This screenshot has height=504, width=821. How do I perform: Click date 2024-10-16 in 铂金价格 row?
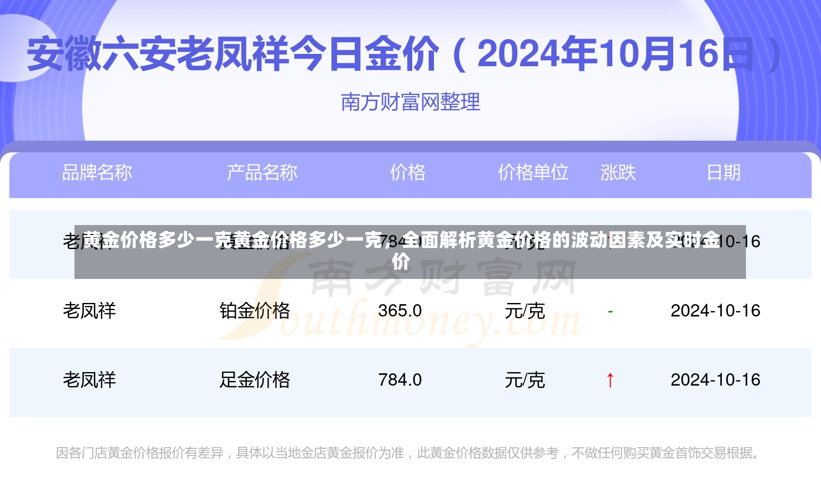[715, 311]
